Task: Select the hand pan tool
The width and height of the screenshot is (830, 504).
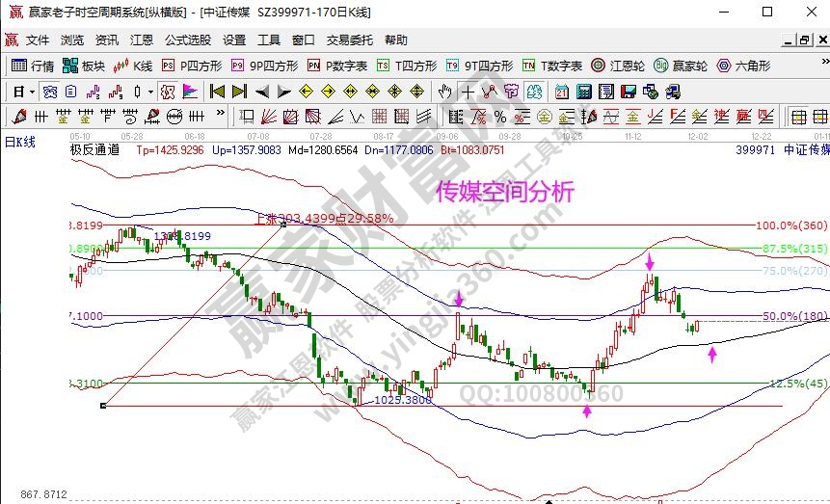Action: (x=444, y=92)
